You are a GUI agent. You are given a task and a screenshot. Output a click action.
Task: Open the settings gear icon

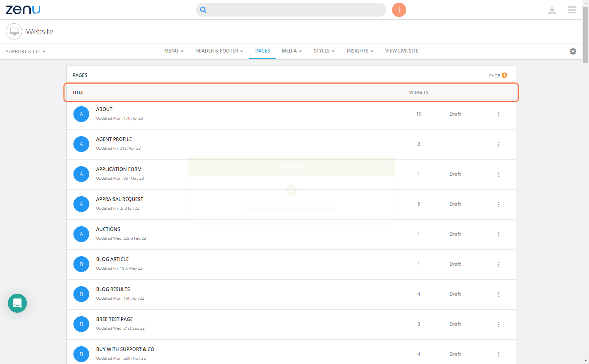[573, 51]
